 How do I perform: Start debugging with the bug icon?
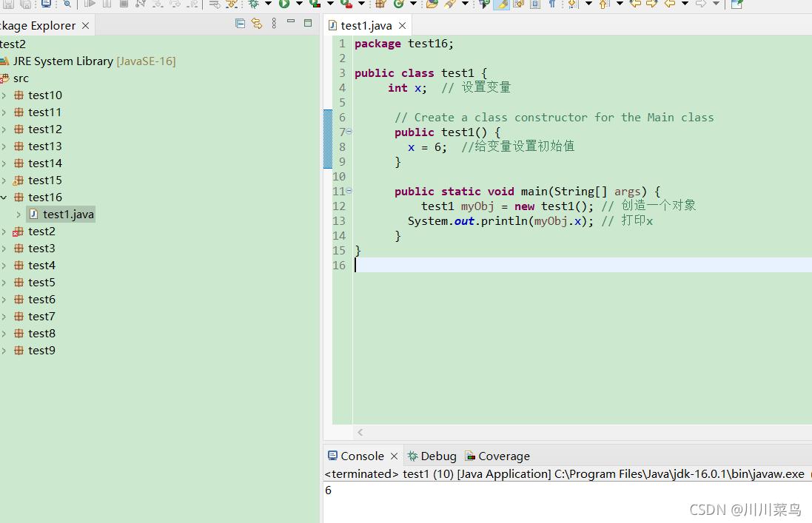coord(253,4)
